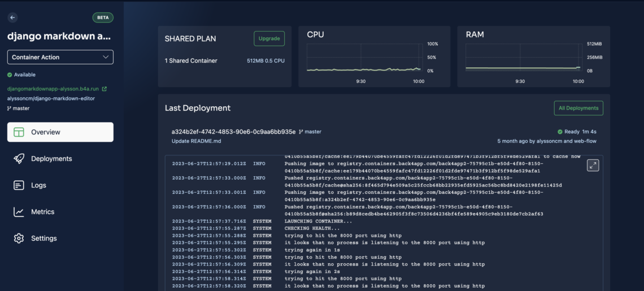Viewport: 644px width, 291px height.
Task: Click the green Available status icon
Action: click(10, 75)
